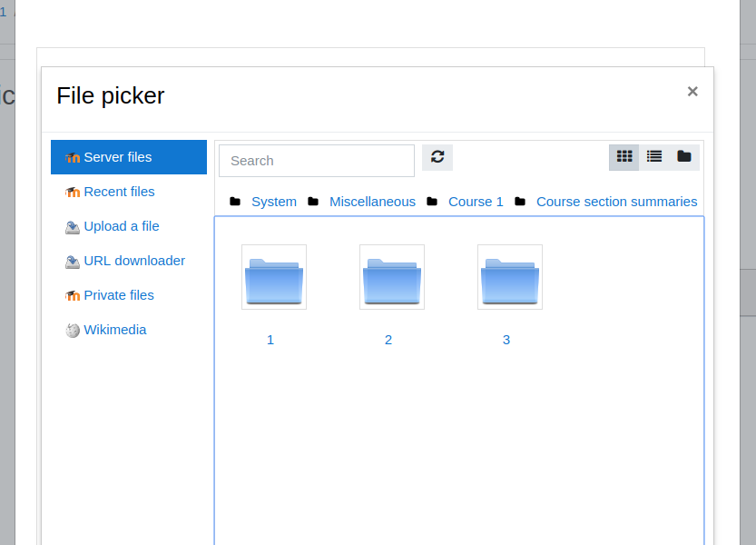The width and height of the screenshot is (756, 545).
Task: Navigate to Miscellaneous breadcrumb
Action: tap(372, 202)
